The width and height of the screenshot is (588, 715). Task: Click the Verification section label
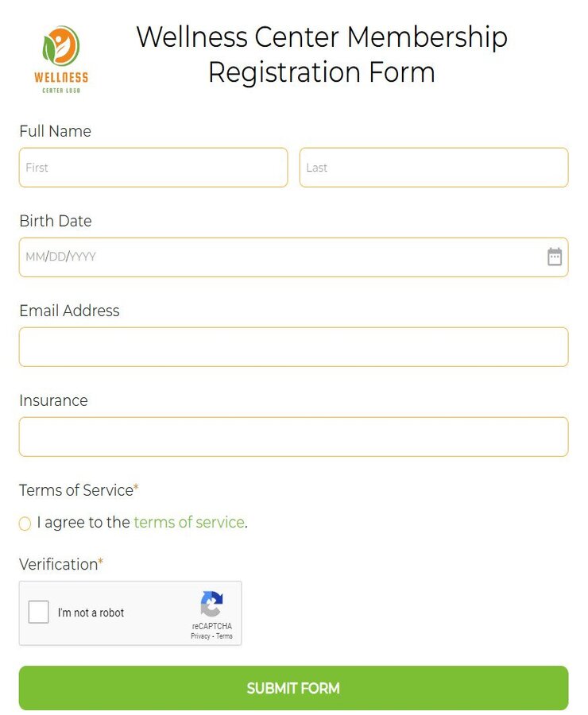click(x=57, y=564)
